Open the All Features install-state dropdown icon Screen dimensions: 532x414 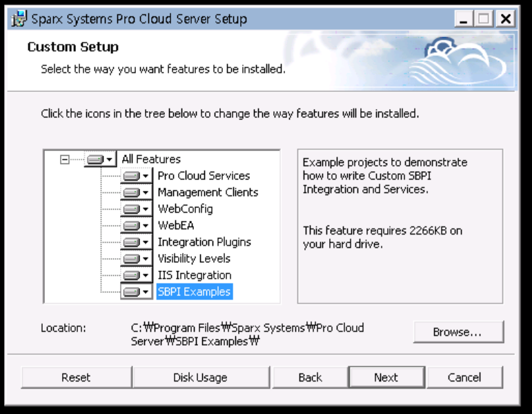[x=100, y=159]
